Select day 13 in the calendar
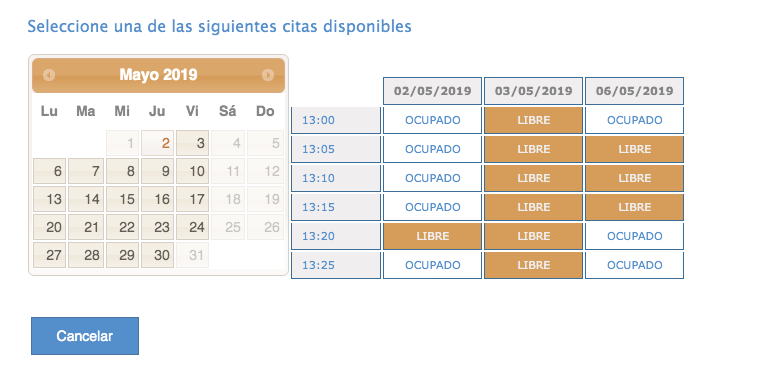The width and height of the screenshot is (777, 377). tap(50, 199)
